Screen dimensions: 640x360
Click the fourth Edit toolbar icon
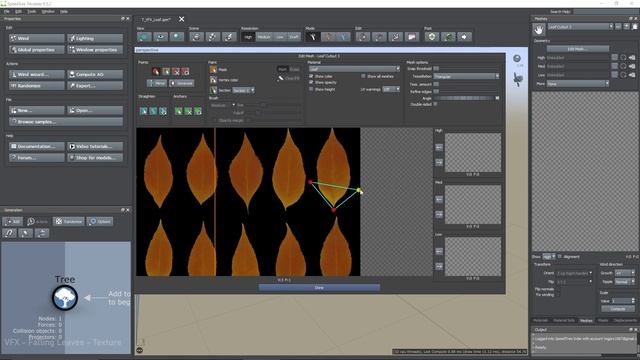(x=412, y=37)
